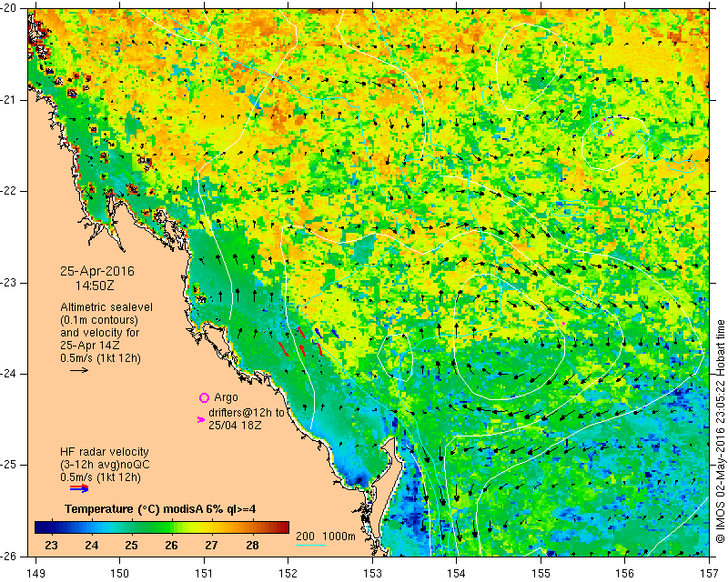Click the 'and velocity for' legend line
The height and width of the screenshot is (582, 728).
(99, 333)
